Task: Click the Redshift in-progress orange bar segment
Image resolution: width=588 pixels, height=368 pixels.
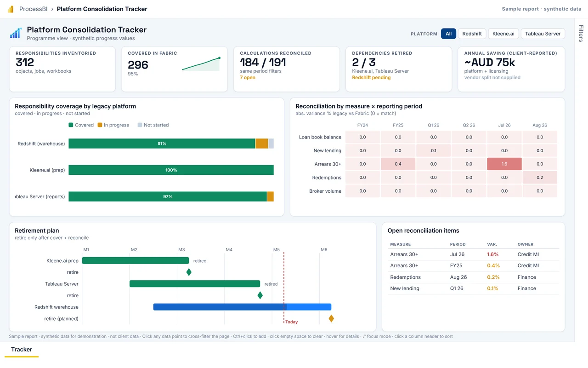Action: point(262,144)
